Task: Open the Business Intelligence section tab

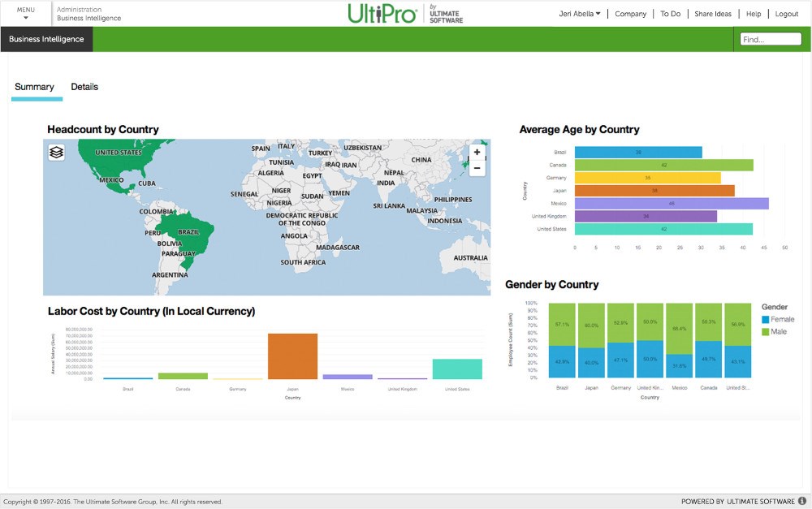Action: pyautogui.click(x=46, y=39)
